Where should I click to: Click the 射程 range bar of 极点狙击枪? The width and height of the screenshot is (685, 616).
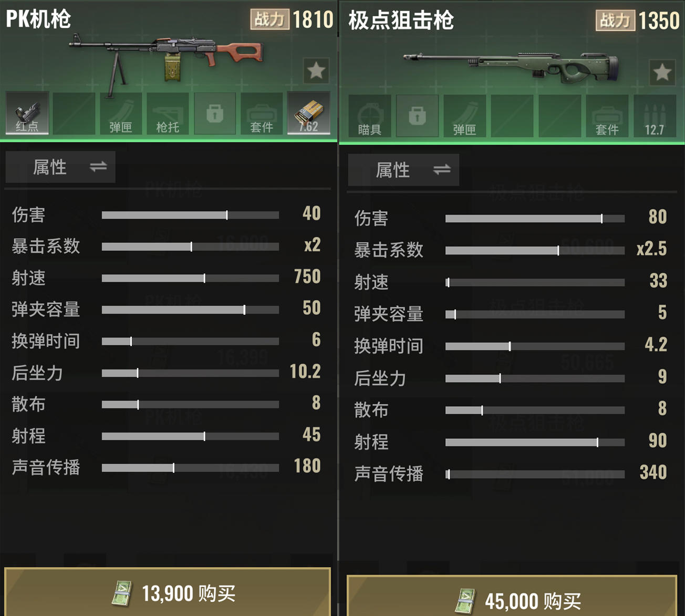click(x=535, y=443)
